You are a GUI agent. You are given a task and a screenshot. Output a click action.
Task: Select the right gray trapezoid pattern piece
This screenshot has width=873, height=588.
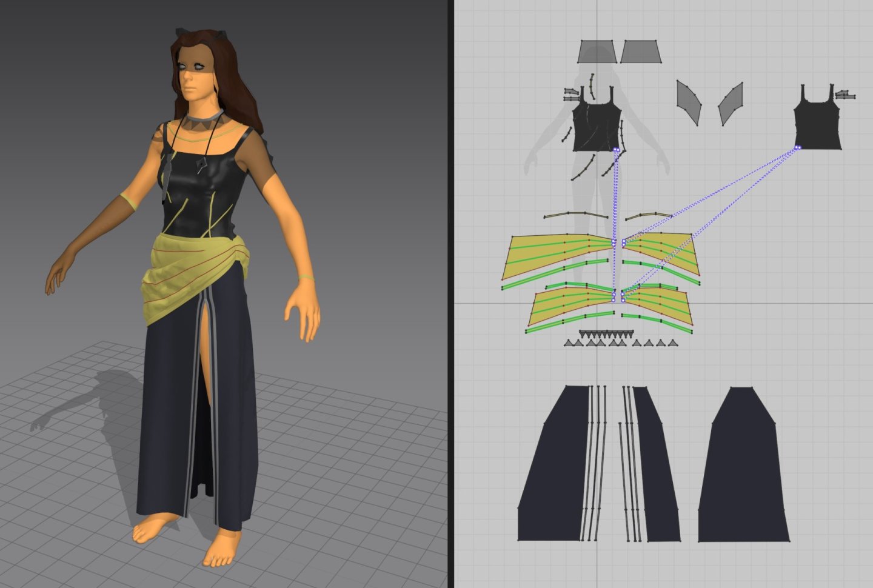tap(641, 52)
